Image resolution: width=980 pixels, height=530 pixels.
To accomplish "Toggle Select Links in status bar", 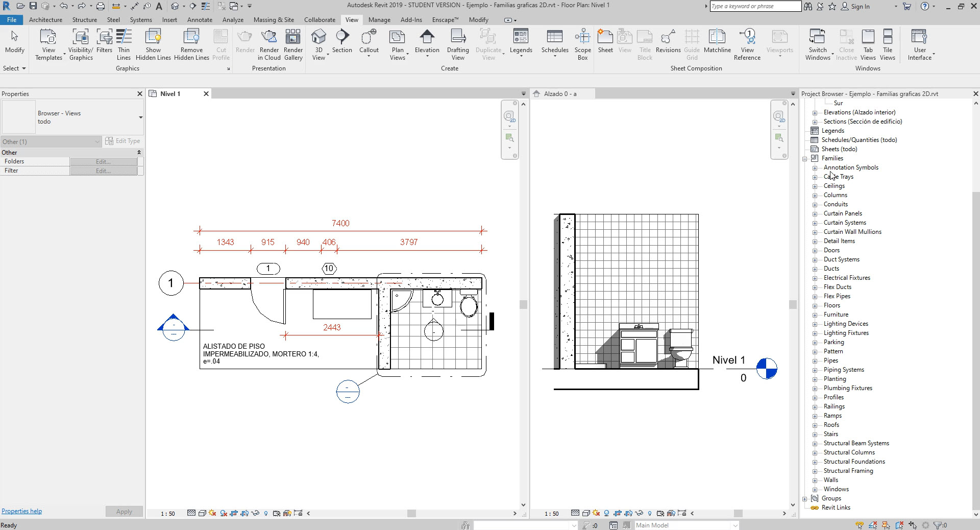I will 860,525.
